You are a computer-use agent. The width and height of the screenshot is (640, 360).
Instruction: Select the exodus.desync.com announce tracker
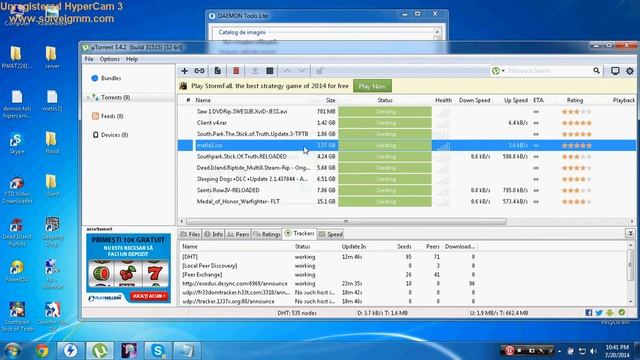click(x=329, y=284)
